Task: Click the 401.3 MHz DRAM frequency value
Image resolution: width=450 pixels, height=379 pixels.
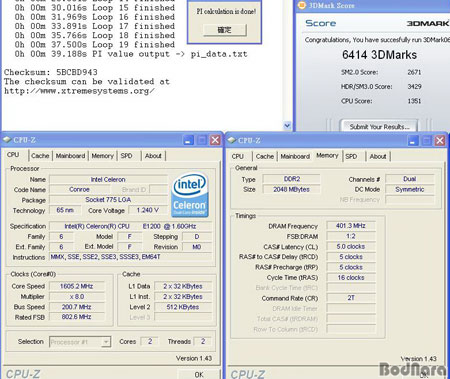Action: [351, 226]
